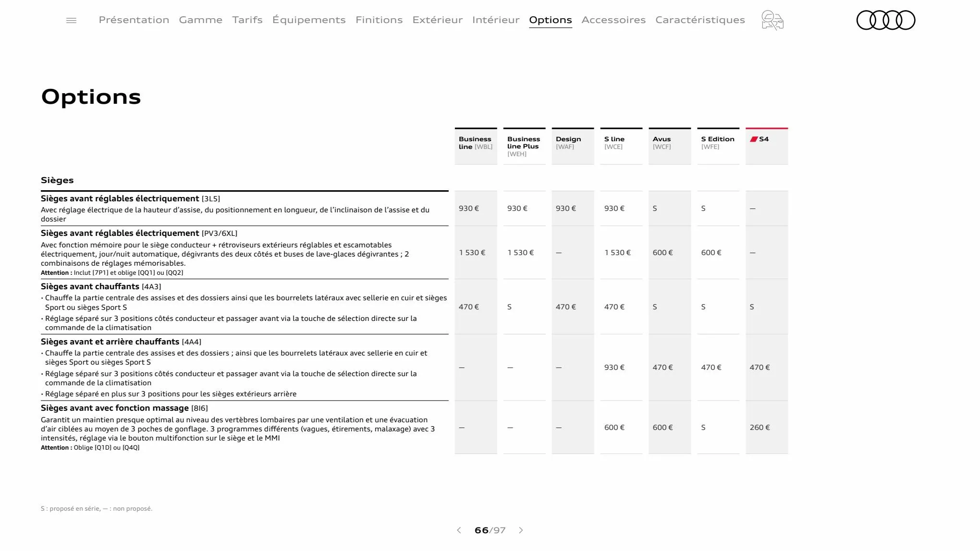This screenshot has height=551, width=980.
Task: Click 260 € under S4 for massage
Action: [x=759, y=428]
